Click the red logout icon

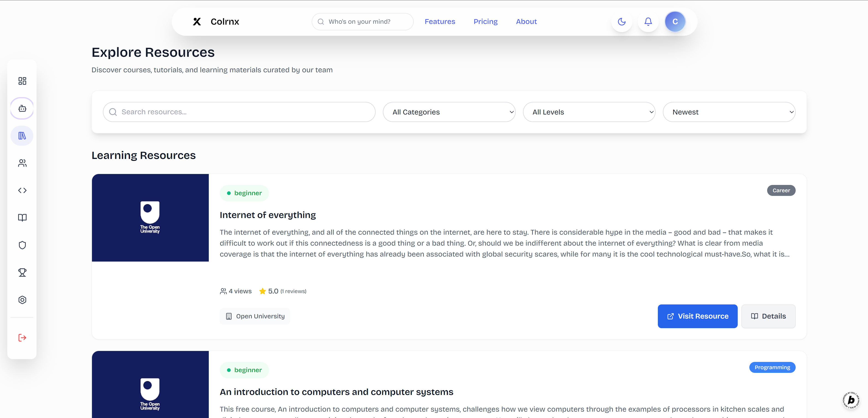(22, 338)
